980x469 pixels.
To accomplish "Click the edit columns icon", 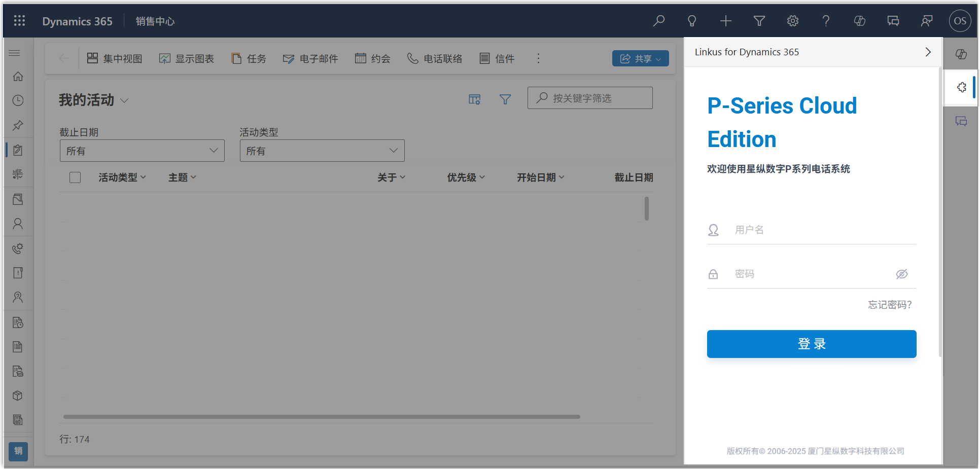I will [474, 99].
